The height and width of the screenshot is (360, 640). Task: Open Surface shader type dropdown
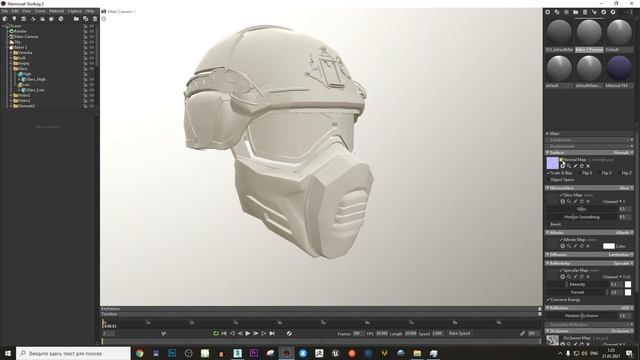tap(623, 153)
